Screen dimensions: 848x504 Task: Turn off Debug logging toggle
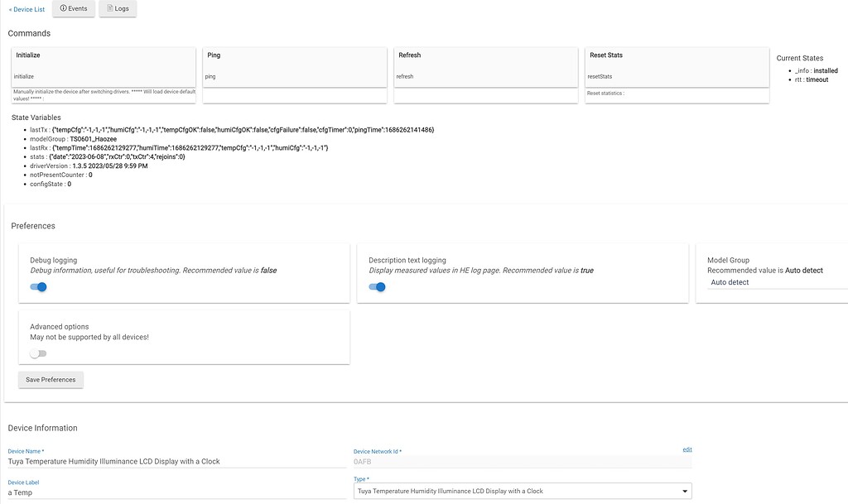[x=39, y=287]
